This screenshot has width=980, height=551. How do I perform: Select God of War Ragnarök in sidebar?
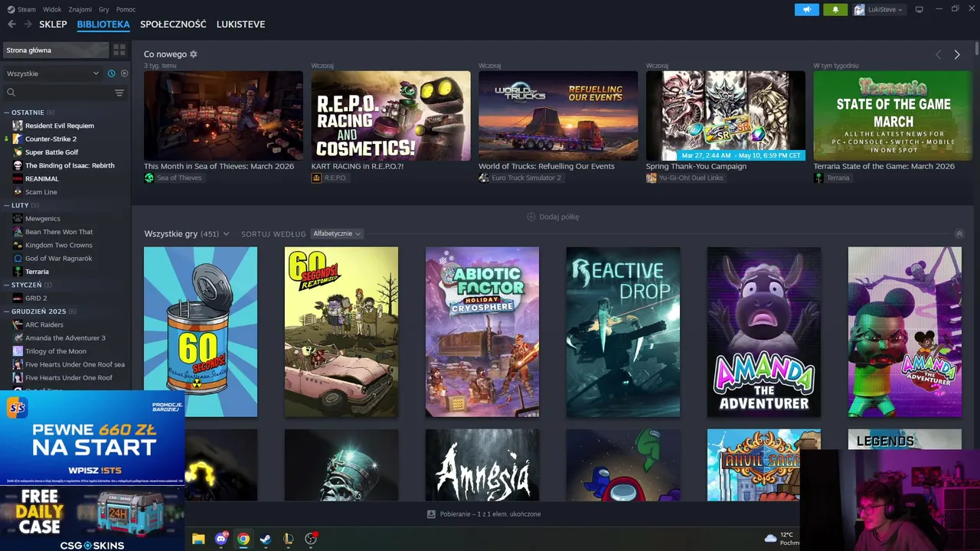tap(58, 259)
